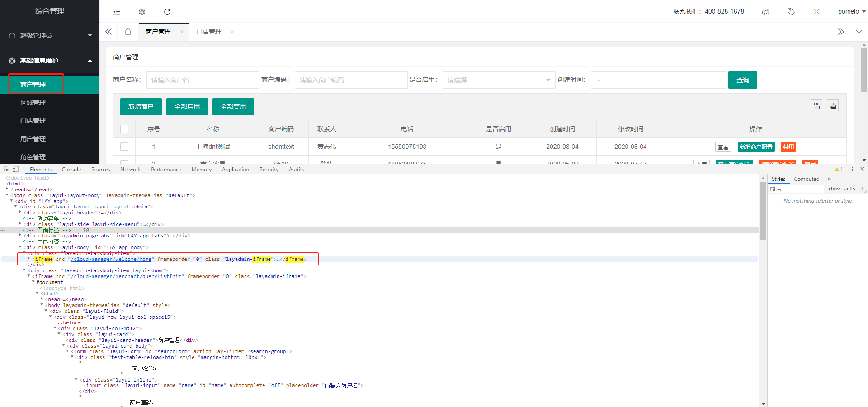Click the left double-chevron tab scroller
The image size is (868, 407).
(108, 32)
